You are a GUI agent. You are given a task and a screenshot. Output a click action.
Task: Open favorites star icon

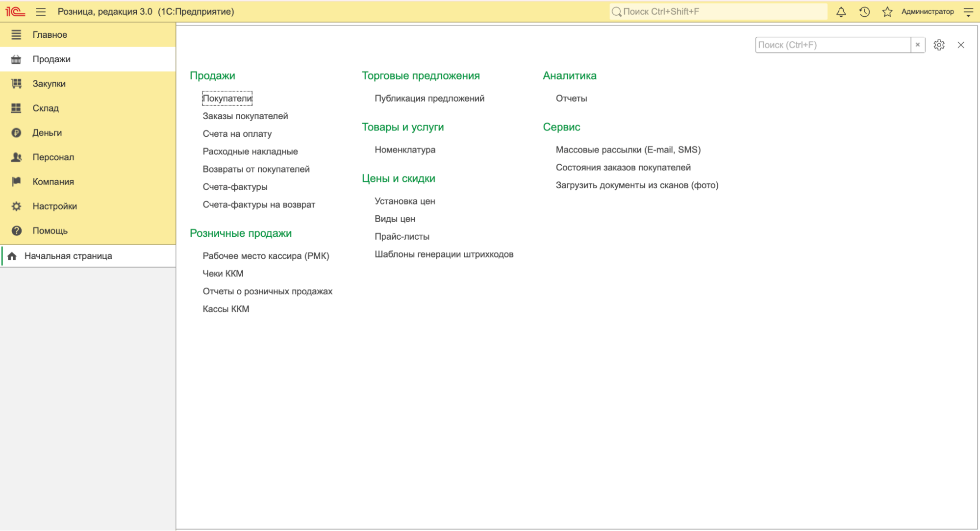pyautogui.click(x=887, y=12)
